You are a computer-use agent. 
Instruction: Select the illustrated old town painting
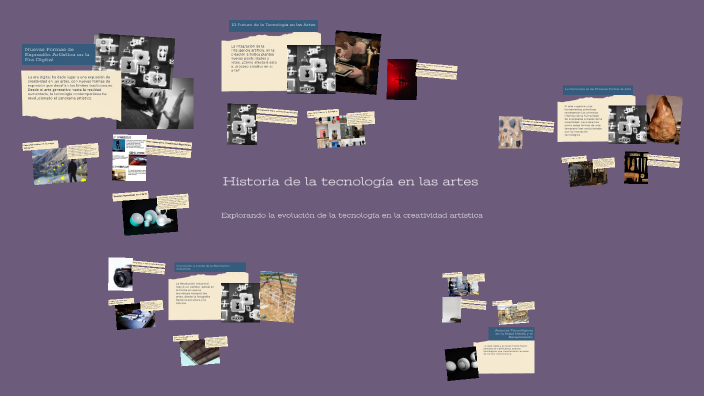[513, 315]
